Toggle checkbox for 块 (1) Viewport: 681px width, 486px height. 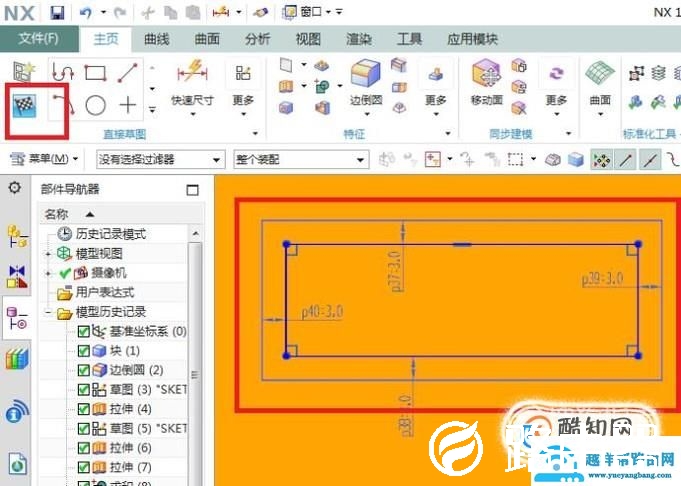83,350
